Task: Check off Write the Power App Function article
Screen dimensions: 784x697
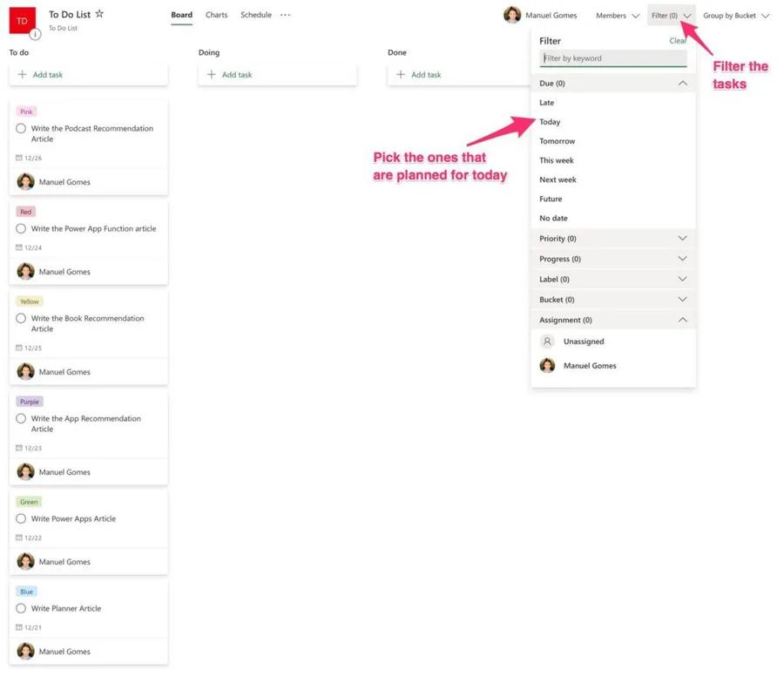Action: 21,228
